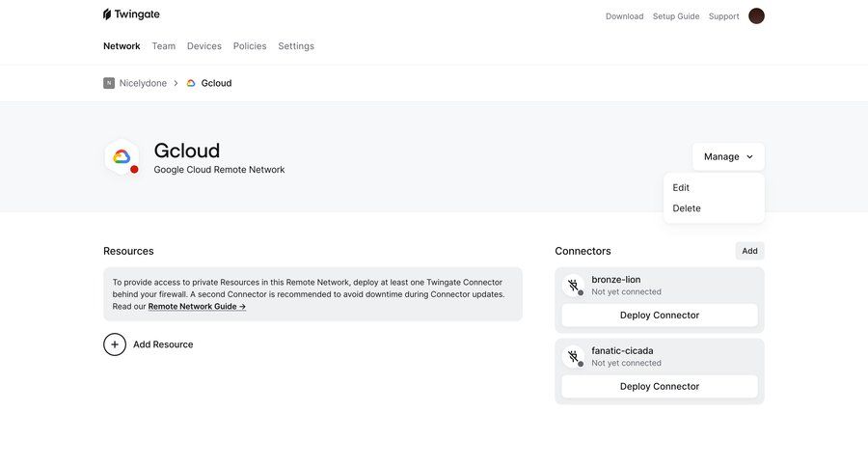Click the Nicelydone N badge icon

click(109, 83)
